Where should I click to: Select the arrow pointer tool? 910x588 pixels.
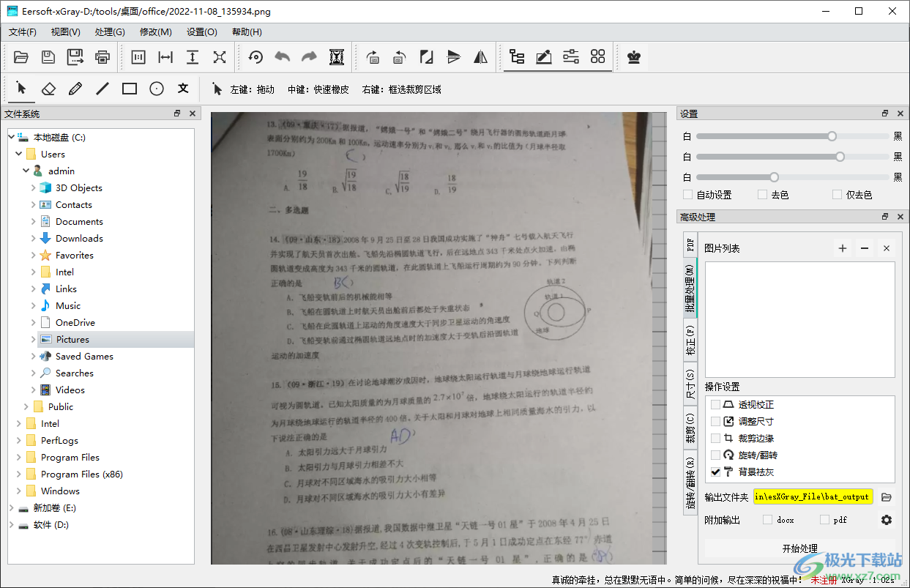21,89
